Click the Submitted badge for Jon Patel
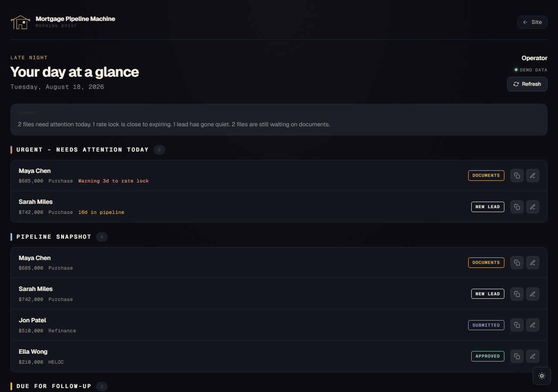The image size is (558, 392). coord(486,325)
